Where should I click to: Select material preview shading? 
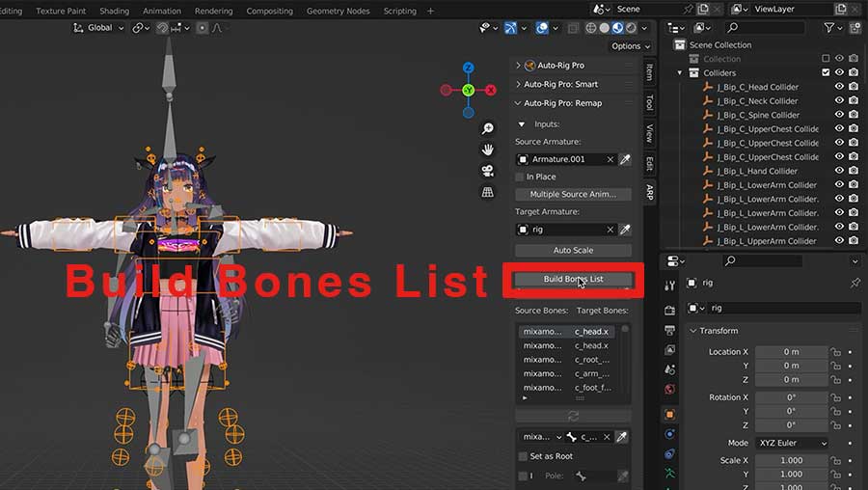[x=618, y=28]
